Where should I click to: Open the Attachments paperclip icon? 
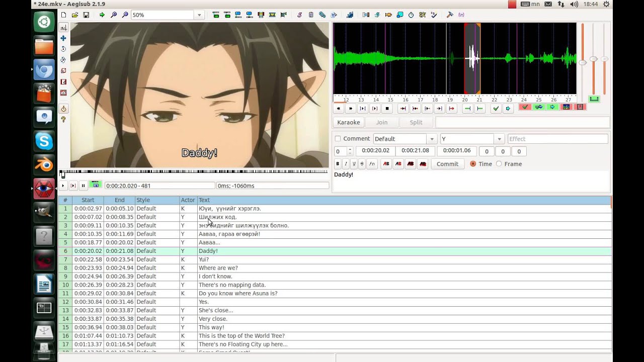[x=323, y=15]
